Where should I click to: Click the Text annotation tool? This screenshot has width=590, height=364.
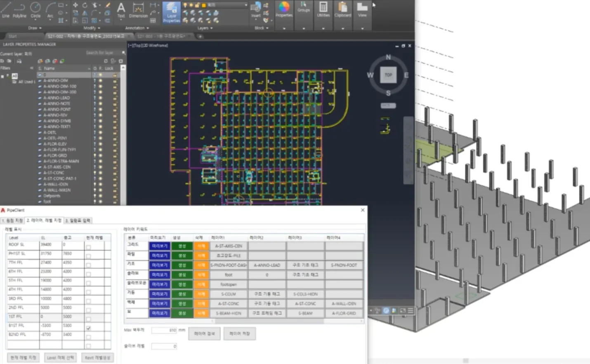point(121,10)
